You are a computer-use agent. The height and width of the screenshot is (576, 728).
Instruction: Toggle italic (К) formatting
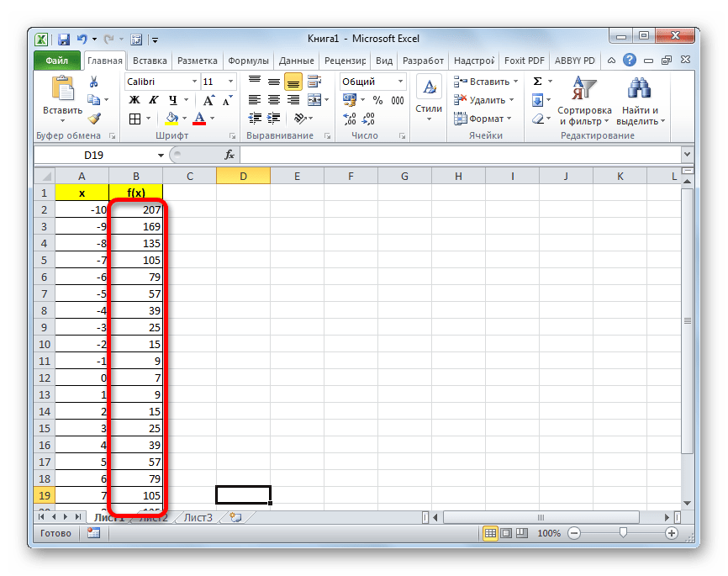pyautogui.click(x=153, y=100)
